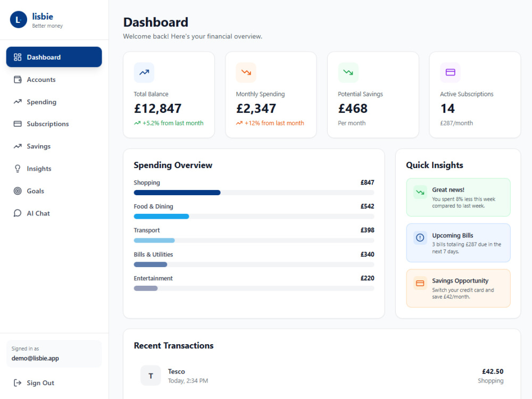Click the Spending Overview heading
The image size is (532, 399).
click(173, 165)
